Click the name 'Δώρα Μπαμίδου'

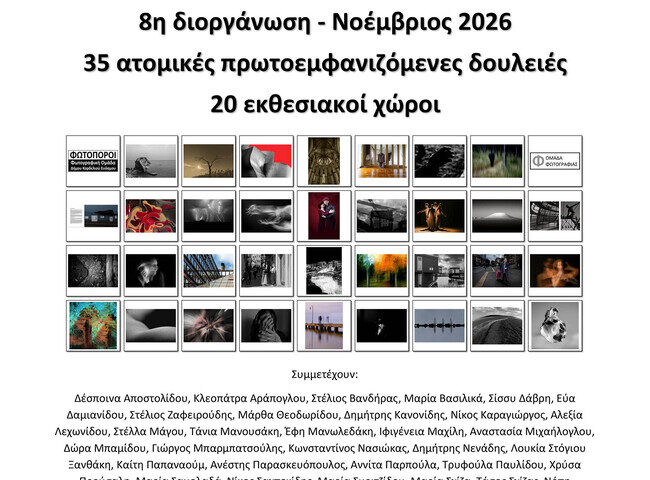pos(105,448)
